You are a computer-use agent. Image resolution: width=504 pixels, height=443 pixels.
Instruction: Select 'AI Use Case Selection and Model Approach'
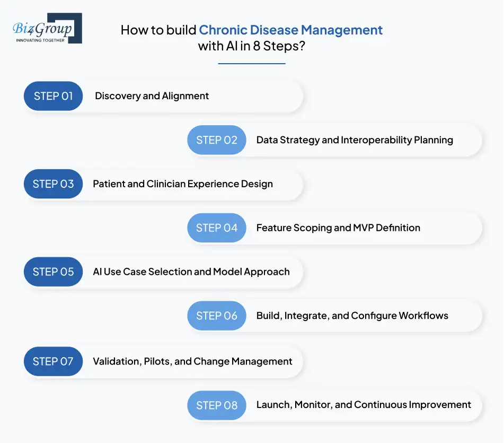tap(191, 272)
